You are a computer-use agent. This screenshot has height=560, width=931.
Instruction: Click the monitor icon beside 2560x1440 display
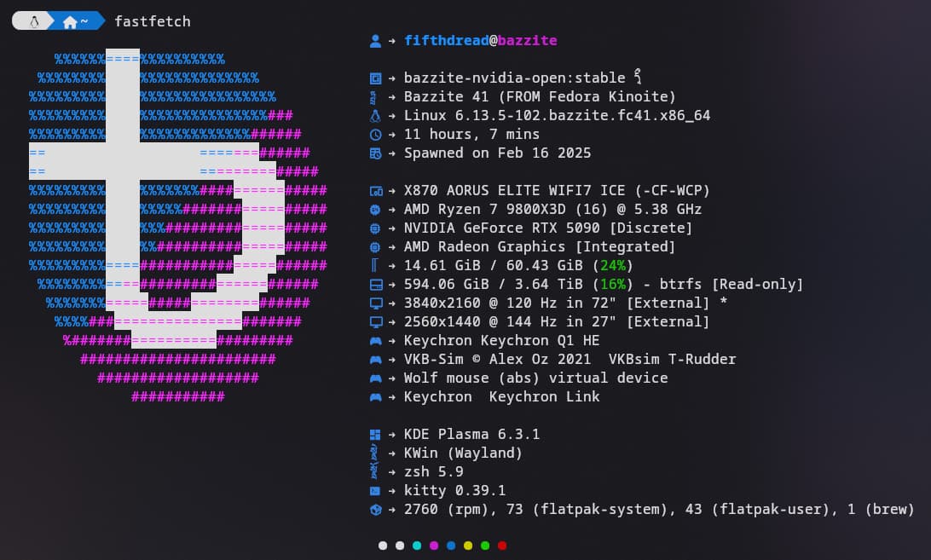click(376, 322)
